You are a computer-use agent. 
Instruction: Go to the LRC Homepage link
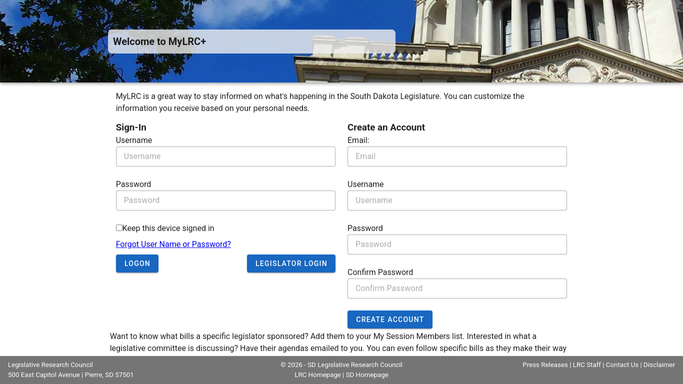coord(317,375)
